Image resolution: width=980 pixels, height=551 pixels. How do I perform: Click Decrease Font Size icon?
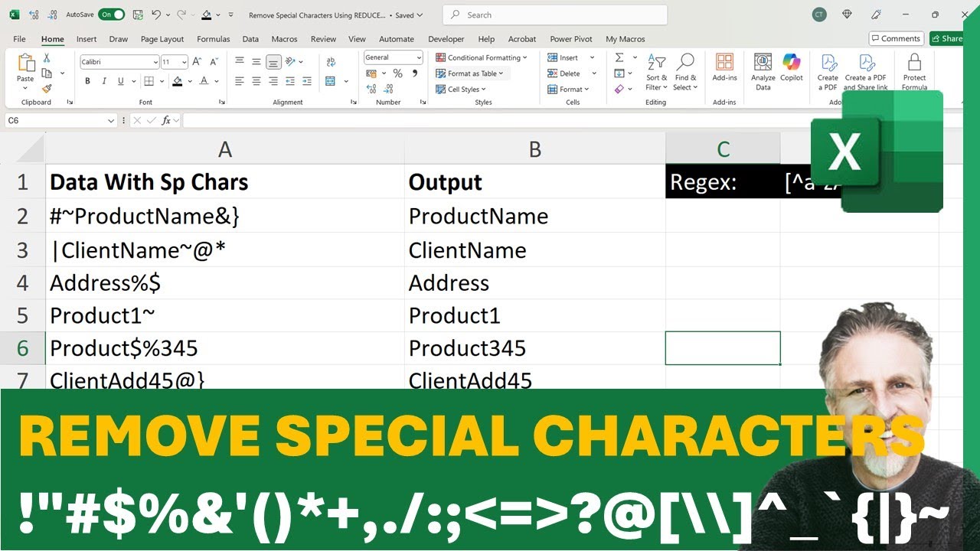(213, 62)
